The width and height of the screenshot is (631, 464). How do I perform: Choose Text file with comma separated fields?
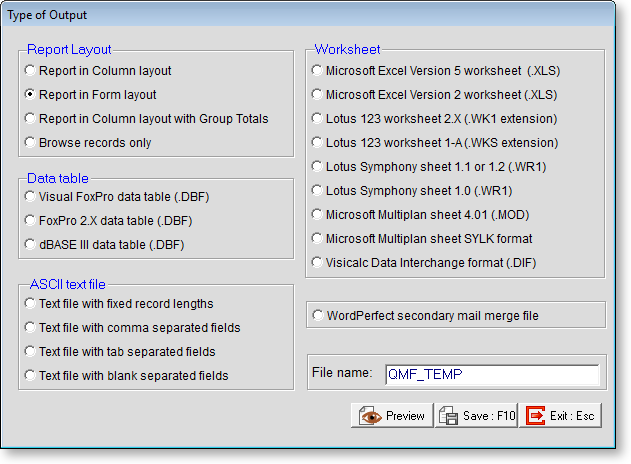pos(31,328)
